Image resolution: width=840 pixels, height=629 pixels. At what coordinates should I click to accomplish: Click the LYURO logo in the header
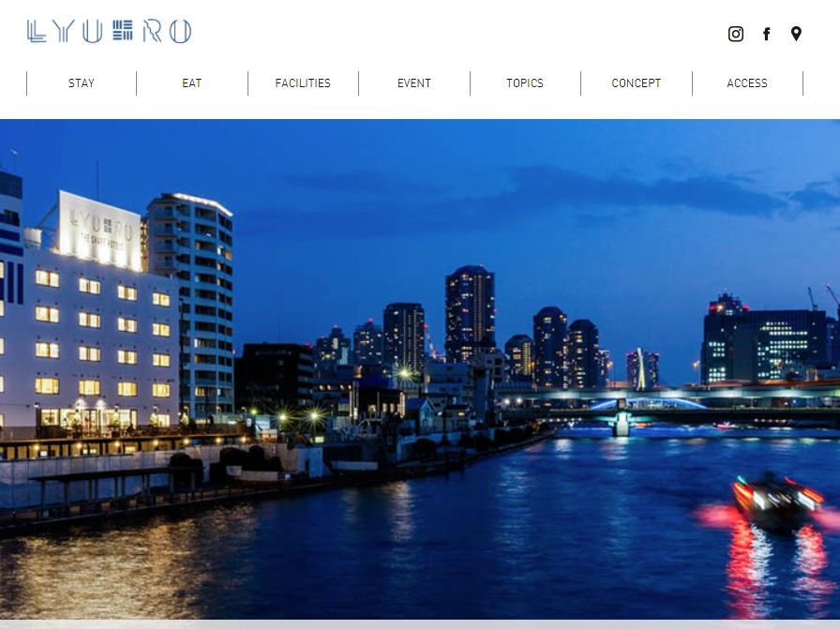110,31
